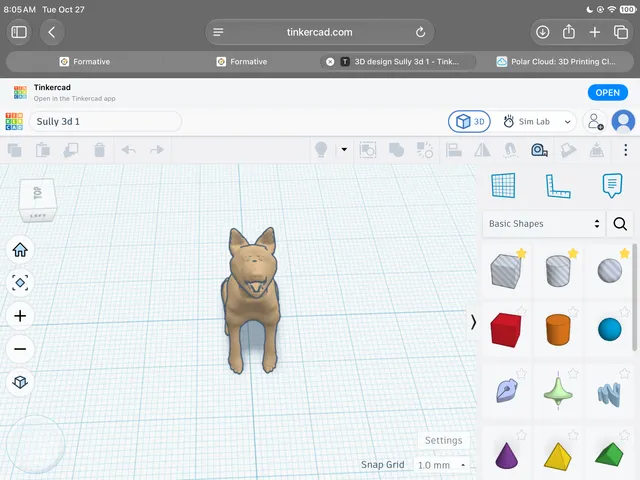
Task: Select the striped Cylinder hole shape
Action: point(558,271)
